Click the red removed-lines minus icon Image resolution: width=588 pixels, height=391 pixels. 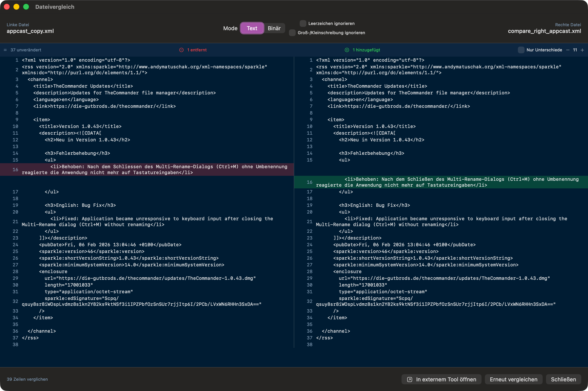click(181, 50)
